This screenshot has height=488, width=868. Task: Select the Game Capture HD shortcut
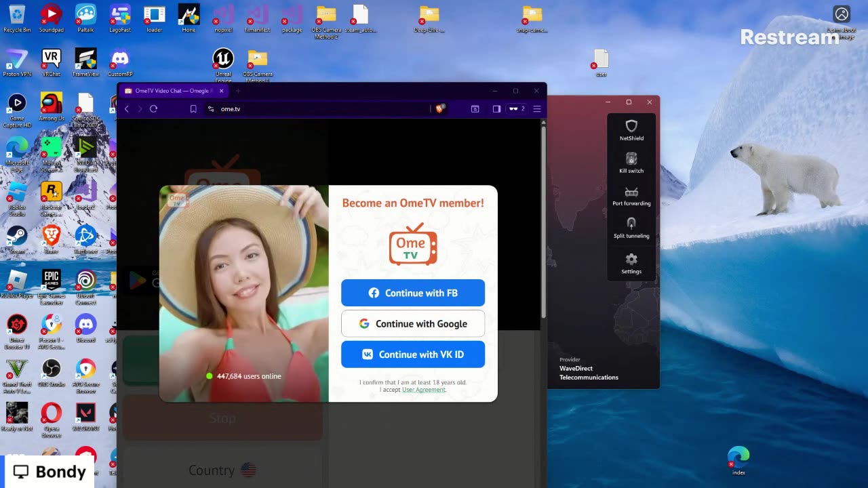tap(17, 110)
